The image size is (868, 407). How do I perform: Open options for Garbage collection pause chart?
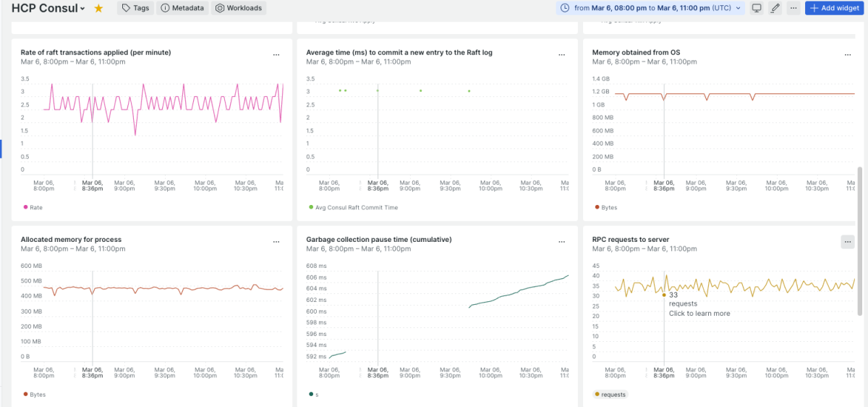pos(561,242)
